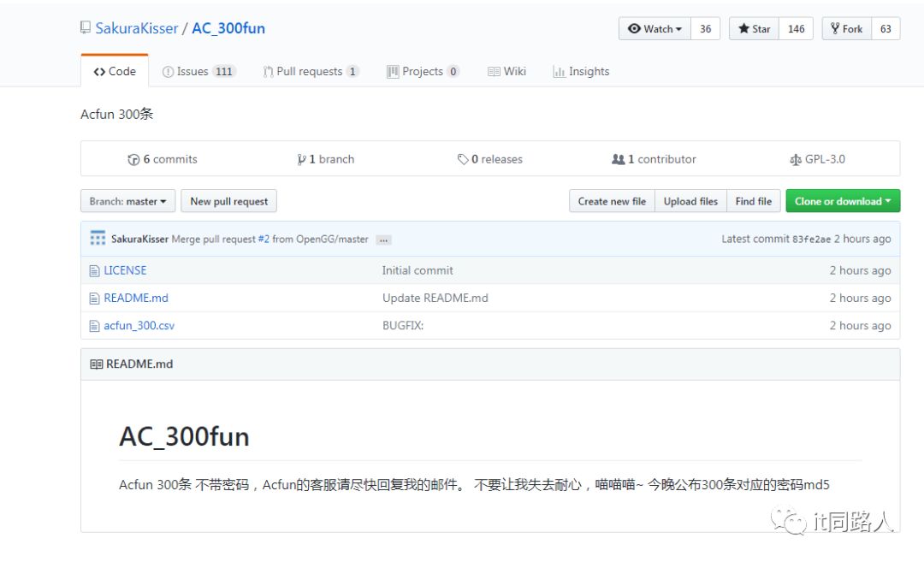Open the Pull requests tab
This screenshot has height=562, width=924.
pos(311,71)
